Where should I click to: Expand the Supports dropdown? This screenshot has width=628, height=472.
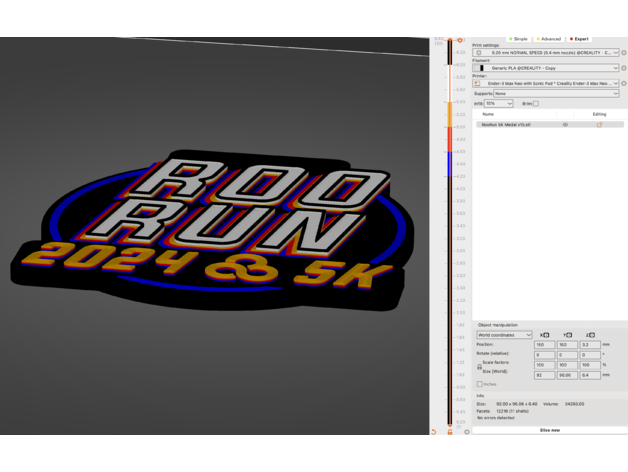tap(555, 93)
